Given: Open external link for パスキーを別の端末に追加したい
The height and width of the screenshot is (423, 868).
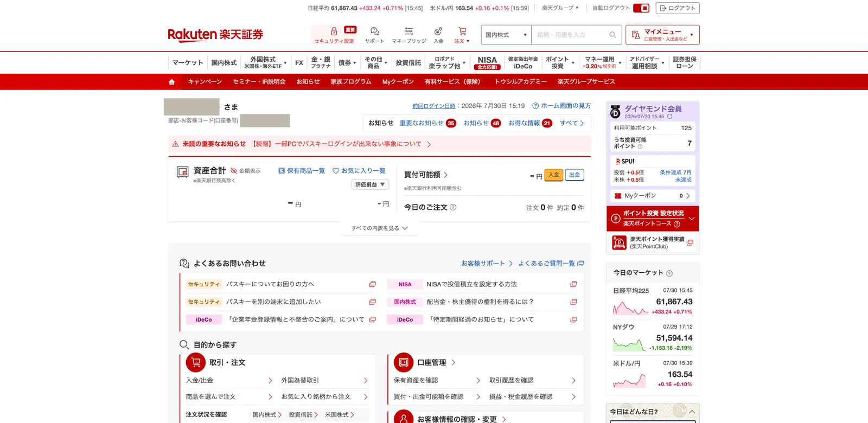Looking at the screenshot, I should tap(372, 302).
